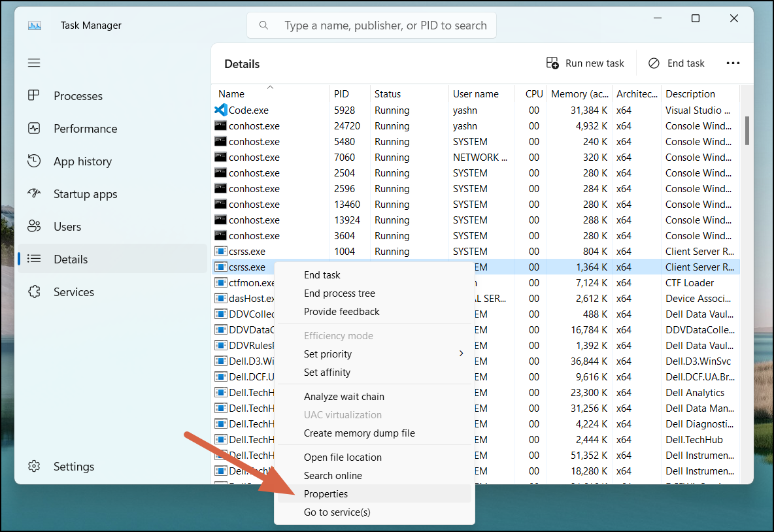Click the vertical scrollbar of process list
The height and width of the screenshot is (532, 774).
pos(747,131)
